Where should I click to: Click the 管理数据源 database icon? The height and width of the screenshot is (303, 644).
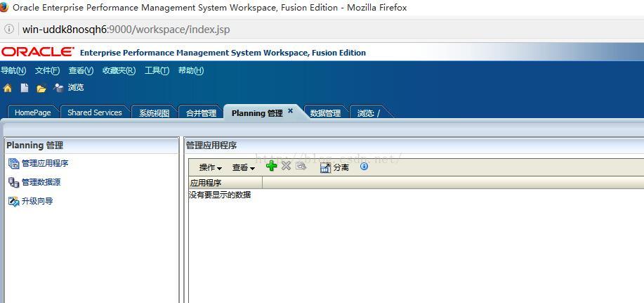coord(13,183)
